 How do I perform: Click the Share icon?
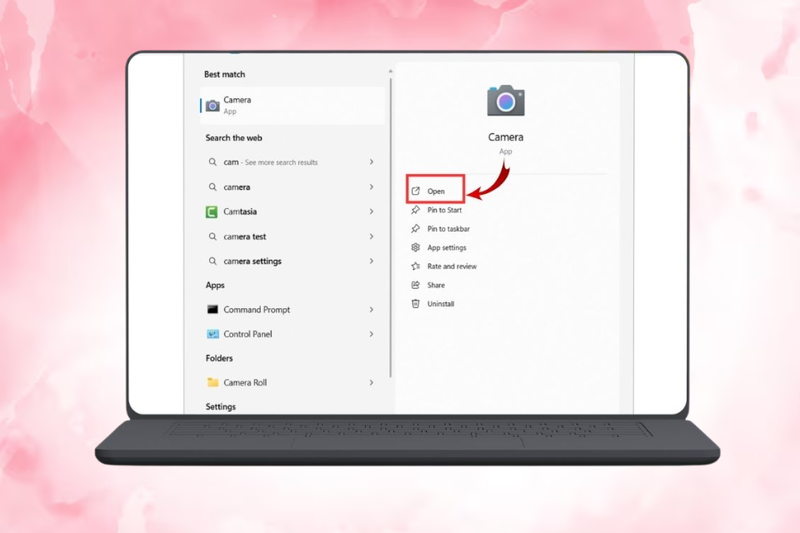(x=416, y=285)
